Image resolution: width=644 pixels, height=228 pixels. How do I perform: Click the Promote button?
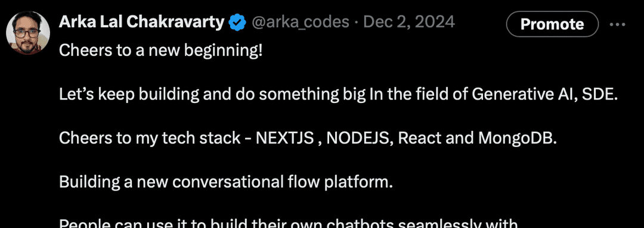pyautogui.click(x=552, y=24)
